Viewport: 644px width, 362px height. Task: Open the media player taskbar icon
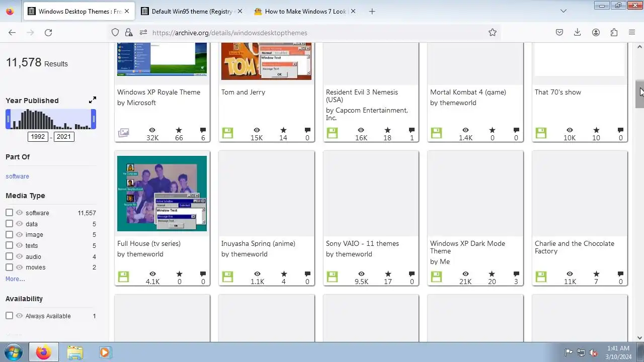(x=105, y=352)
